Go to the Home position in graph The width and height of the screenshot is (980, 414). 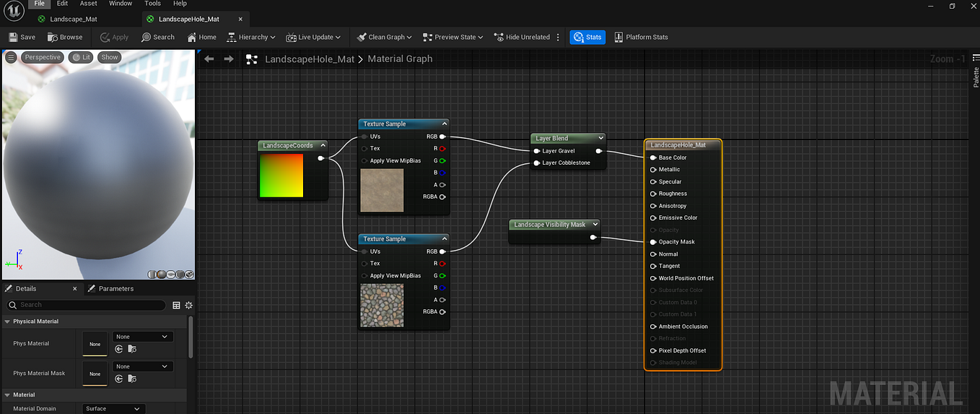(x=201, y=37)
